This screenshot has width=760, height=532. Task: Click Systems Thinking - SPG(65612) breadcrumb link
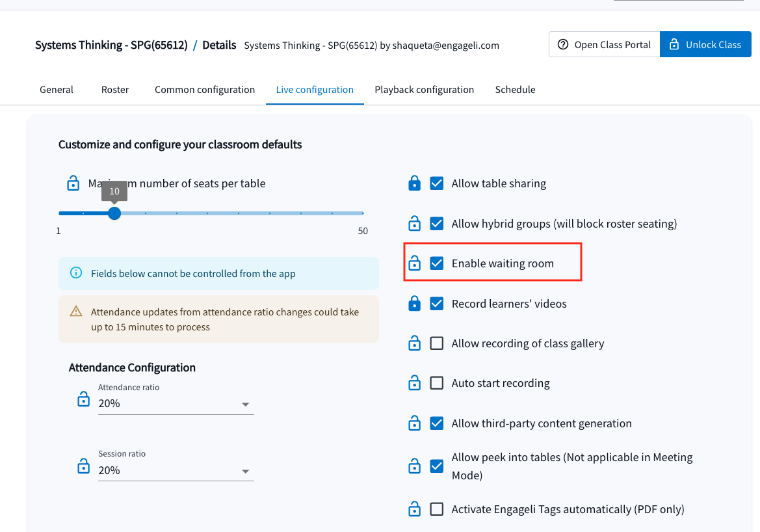click(x=111, y=45)
